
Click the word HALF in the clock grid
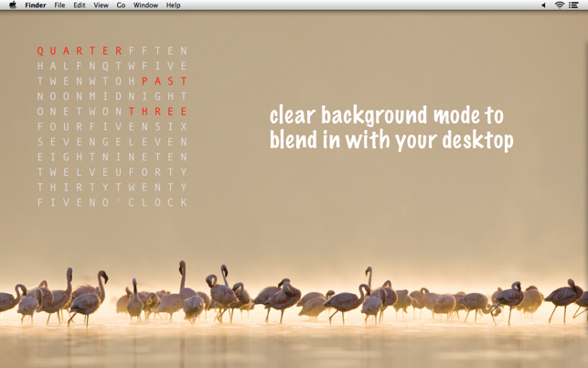(x=59, y=66)
